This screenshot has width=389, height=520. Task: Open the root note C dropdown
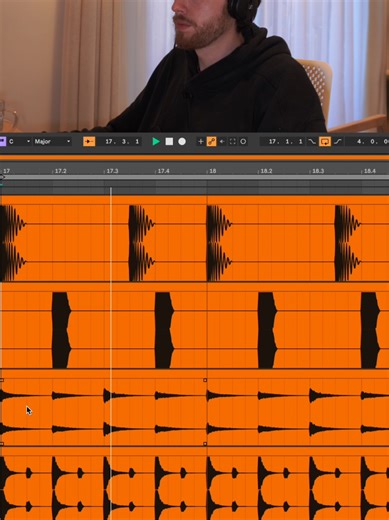(19, 141)
